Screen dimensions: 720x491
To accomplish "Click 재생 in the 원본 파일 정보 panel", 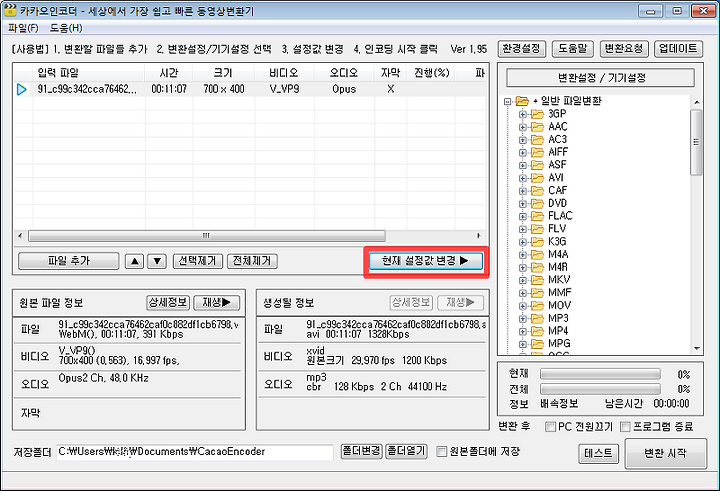I will (x=217, y=302).
